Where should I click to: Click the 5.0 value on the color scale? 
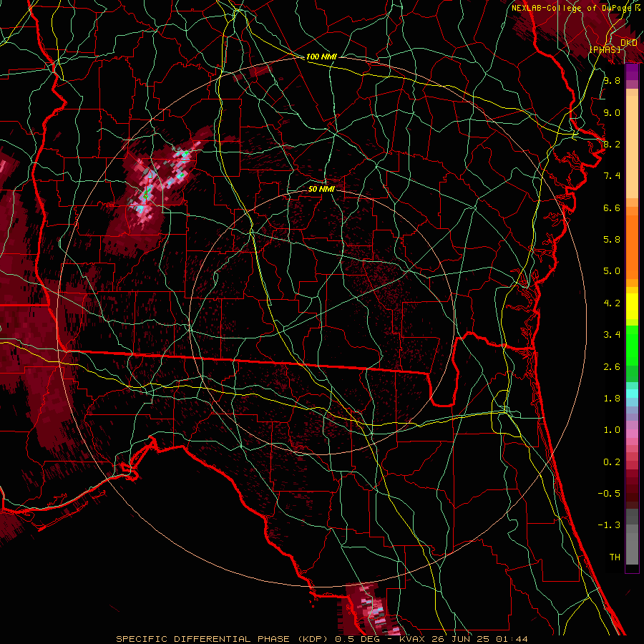click(x=612, y=271)
